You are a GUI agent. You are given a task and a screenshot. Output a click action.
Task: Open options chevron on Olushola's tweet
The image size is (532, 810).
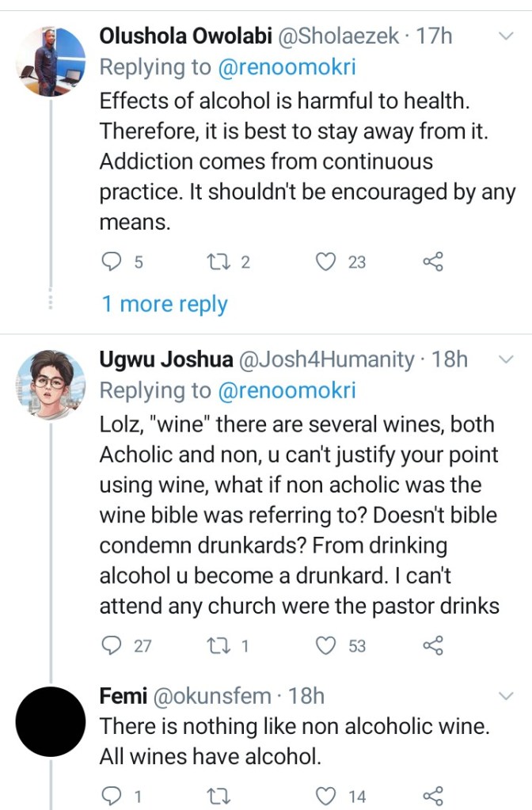[x=506, y=35]
